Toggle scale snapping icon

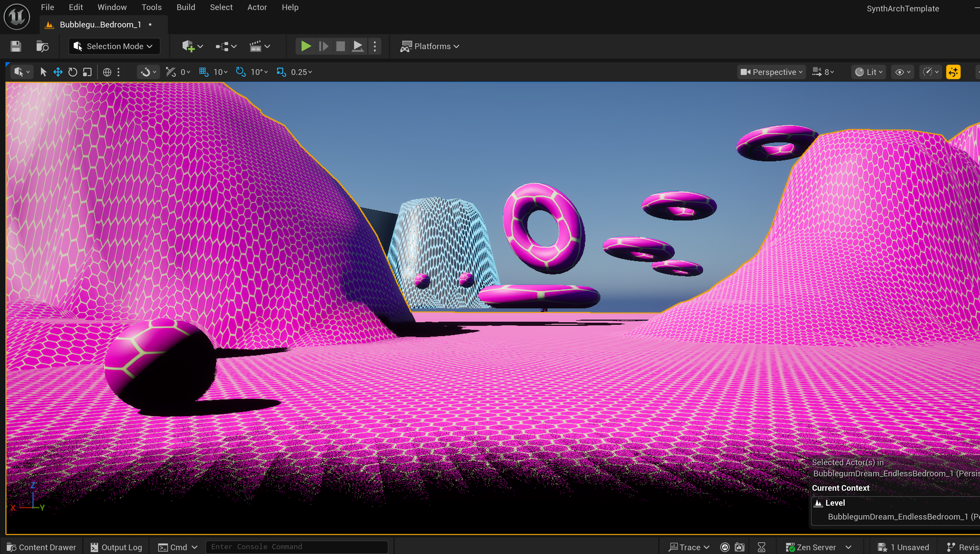pyautogui.click(x=281, y=72)
